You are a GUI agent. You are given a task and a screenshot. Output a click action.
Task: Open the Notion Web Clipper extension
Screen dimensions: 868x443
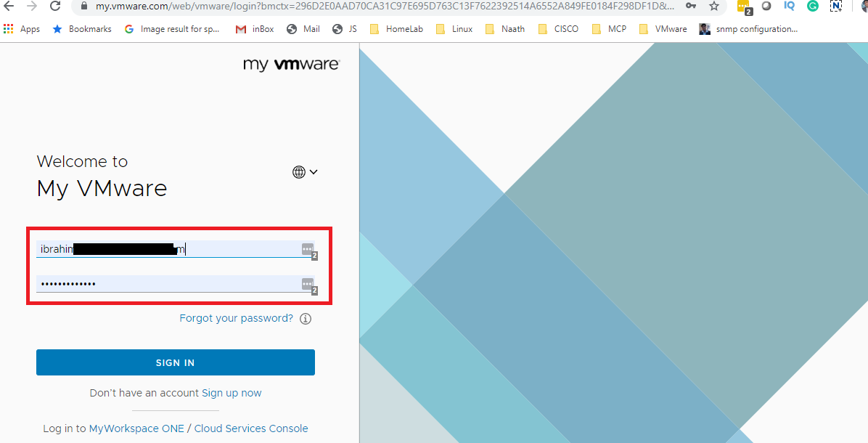pyautogui.click(x=835, y=6)
